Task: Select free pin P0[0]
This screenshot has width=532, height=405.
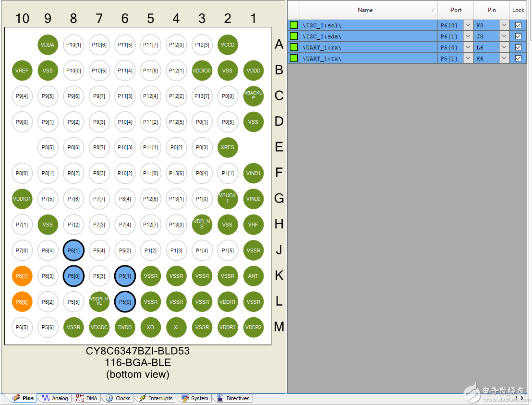Action: click(228, 96)
